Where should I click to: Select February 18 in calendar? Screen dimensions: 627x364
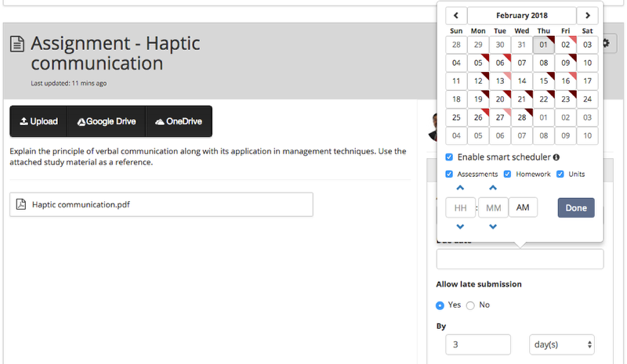pos(456,99)
